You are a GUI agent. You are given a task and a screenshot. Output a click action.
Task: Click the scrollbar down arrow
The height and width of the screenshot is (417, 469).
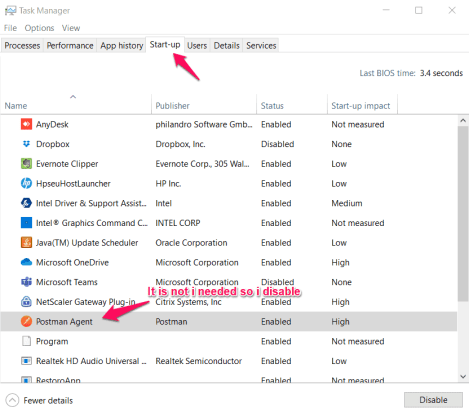coord(463,377)
